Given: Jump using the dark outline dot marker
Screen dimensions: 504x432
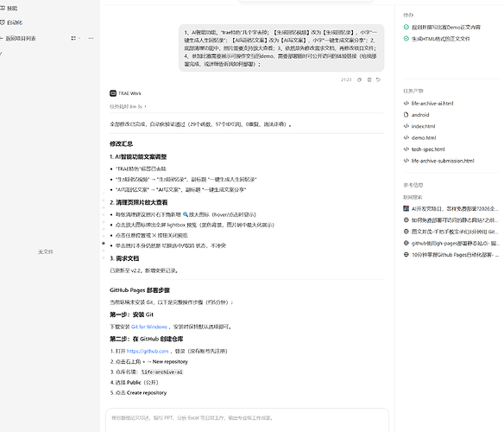Looking at the screenshot, I should pos(104,244).
